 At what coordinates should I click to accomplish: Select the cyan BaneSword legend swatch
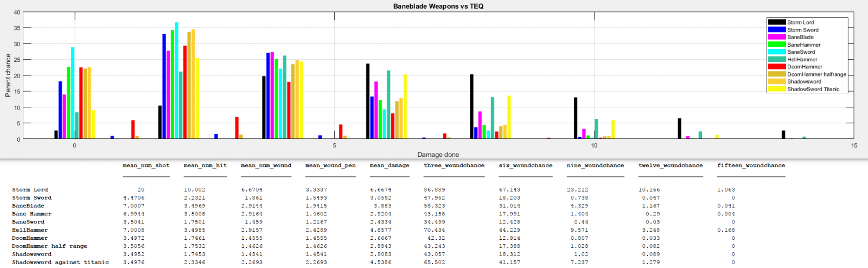[777, 52]
